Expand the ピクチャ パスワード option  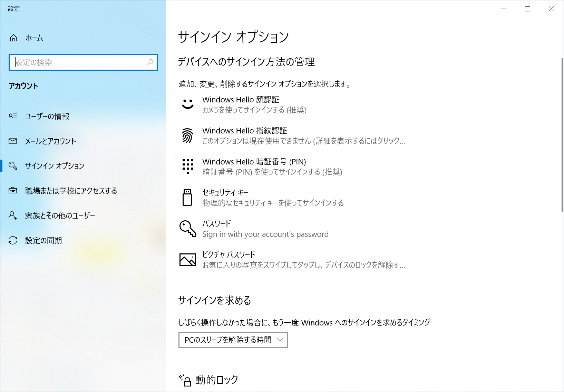pyautogui.click(x=292, y=260)
